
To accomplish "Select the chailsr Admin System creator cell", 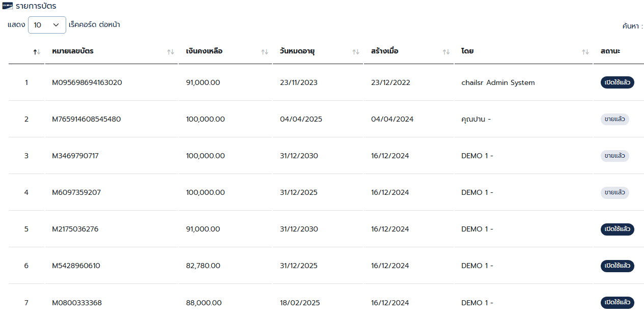I will tap(498, 82).
